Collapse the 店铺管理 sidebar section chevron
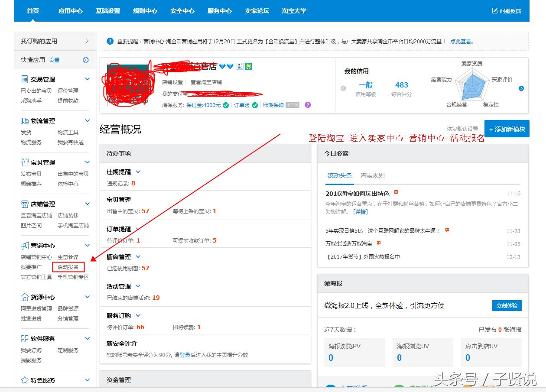 coord(87,204)
